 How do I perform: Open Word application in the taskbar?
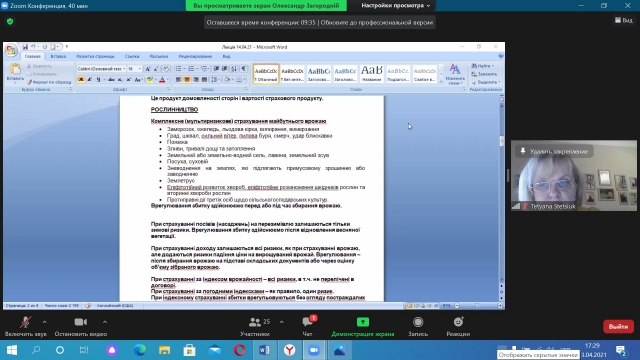(264, 350)
